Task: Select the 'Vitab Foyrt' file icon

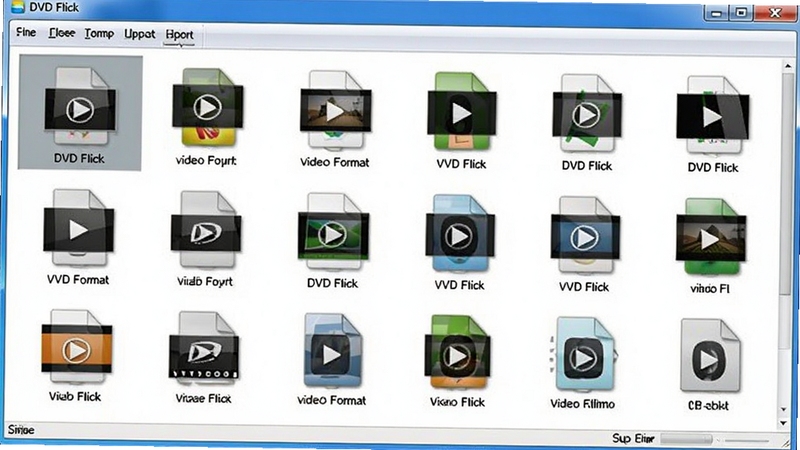Action: pos(206,230)
